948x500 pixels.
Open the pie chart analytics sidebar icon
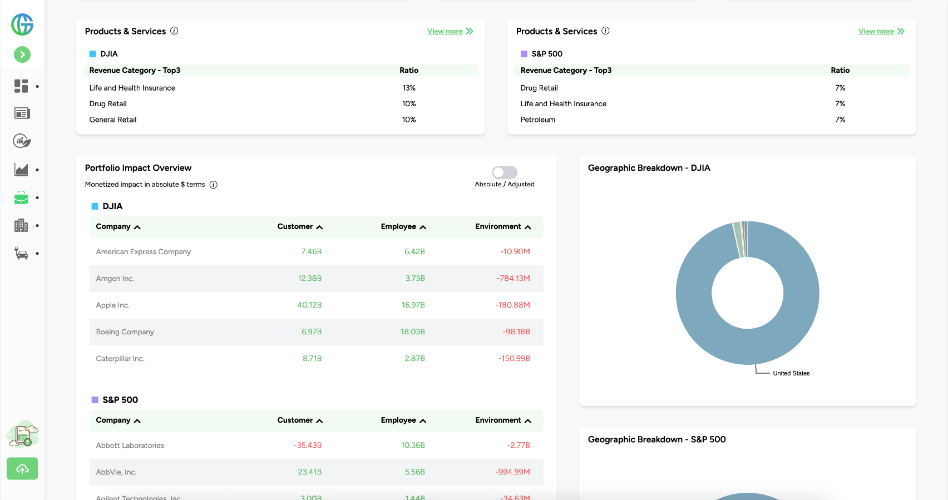(22, 141)
